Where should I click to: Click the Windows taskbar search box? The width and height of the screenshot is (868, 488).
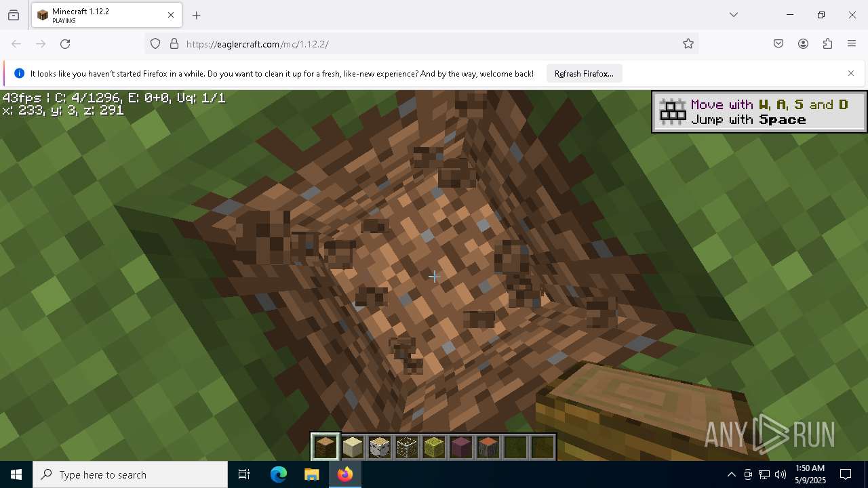[x=130, y=474]
